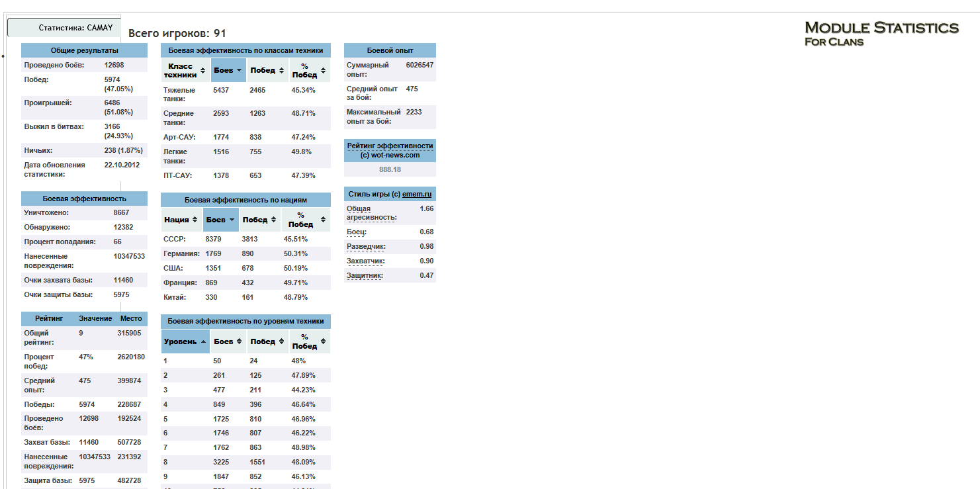Click sort arrow next to "Боев" in vehicle classes table
Screen dimensions: 980x489
click(239, 70)
